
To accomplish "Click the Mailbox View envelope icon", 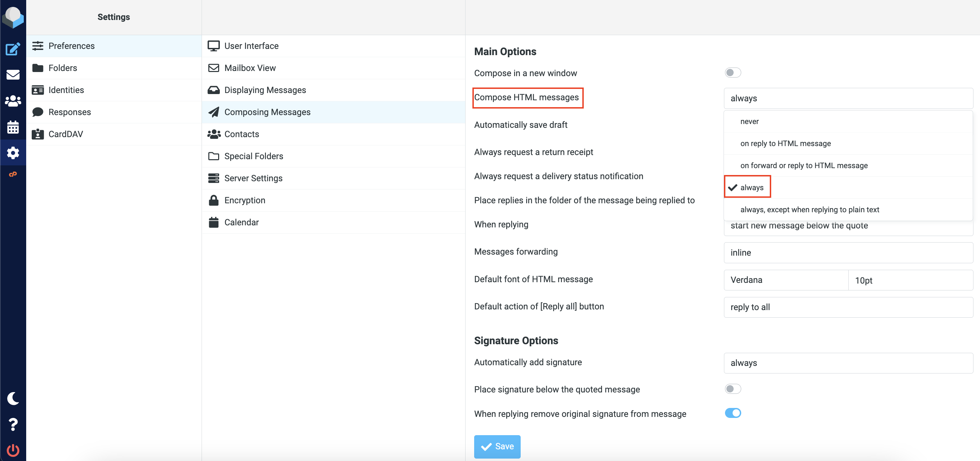I will [214, 68].
